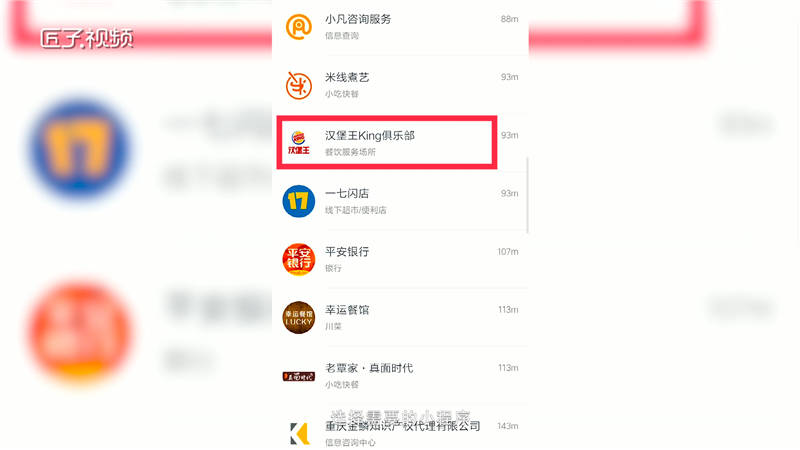Tap the 米线煮艺 orange circular icon
Screen dimensions: 800x450
coord(298,85)
